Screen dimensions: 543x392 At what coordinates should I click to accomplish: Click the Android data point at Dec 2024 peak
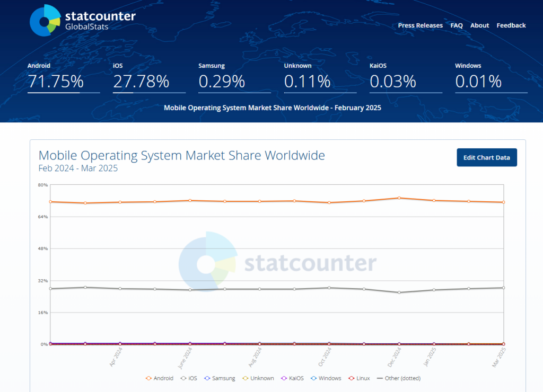tap(399, 198)
